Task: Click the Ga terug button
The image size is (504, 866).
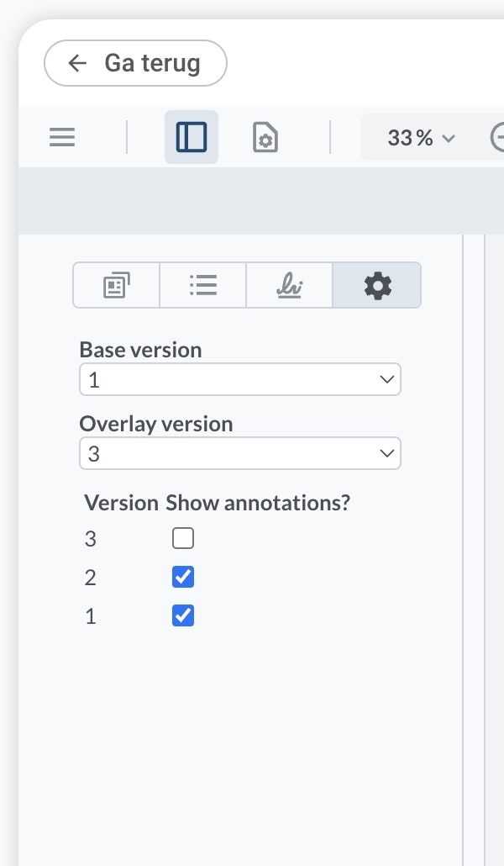Action: 135,63
